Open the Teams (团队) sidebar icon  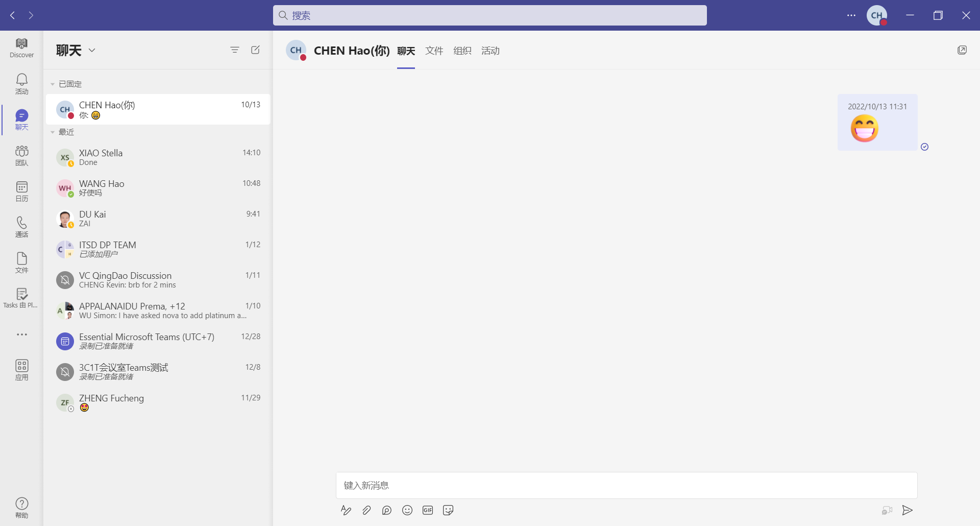click(x=21, y=155)
